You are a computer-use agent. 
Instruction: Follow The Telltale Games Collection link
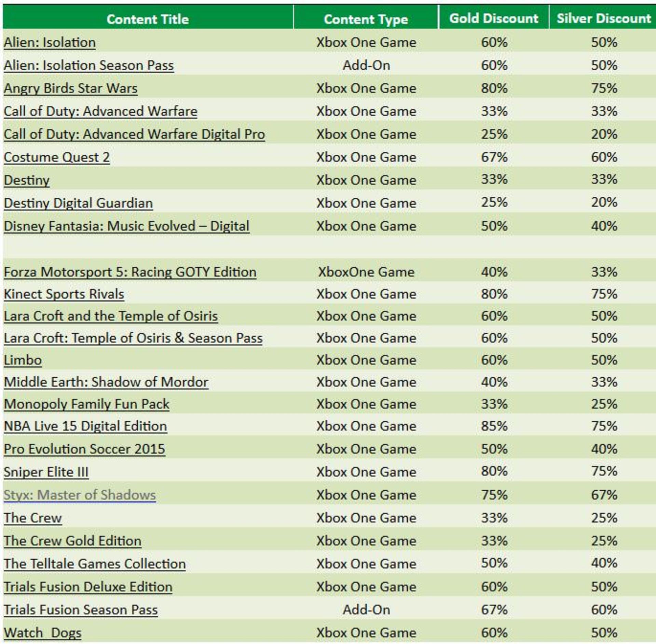tap(95, 564)
